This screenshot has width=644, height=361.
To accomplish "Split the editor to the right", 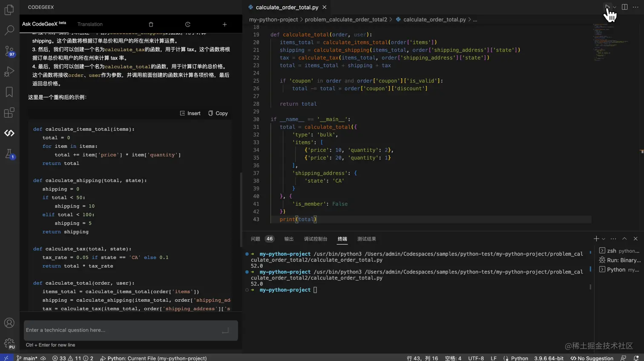I will point(624,7).
